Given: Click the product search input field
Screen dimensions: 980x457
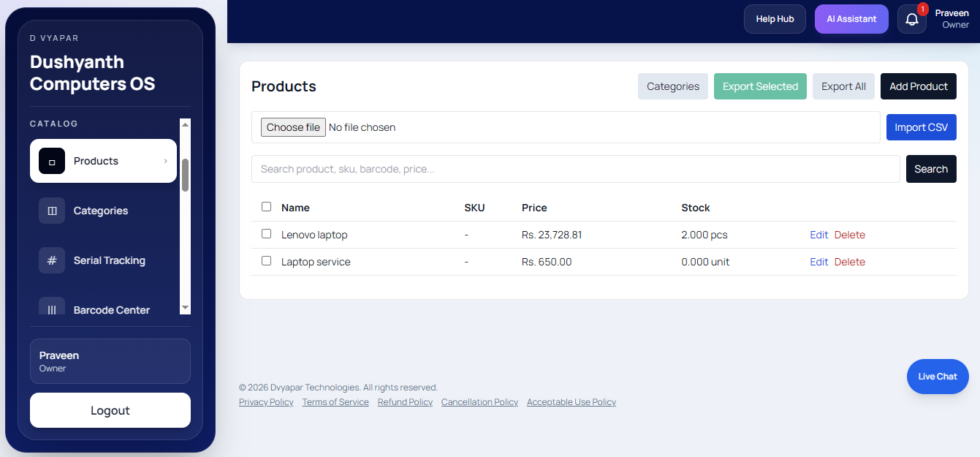Looking at the screenshot, I should coord(512,169).
